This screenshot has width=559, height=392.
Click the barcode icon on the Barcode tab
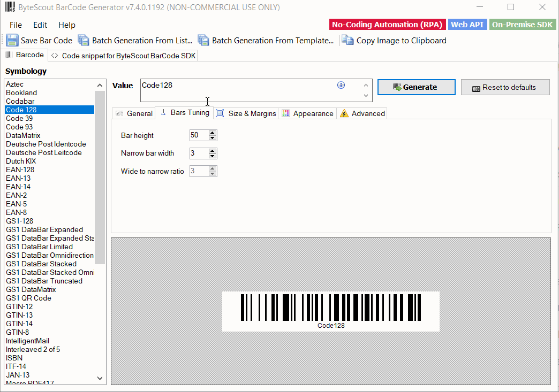point(10,55)
